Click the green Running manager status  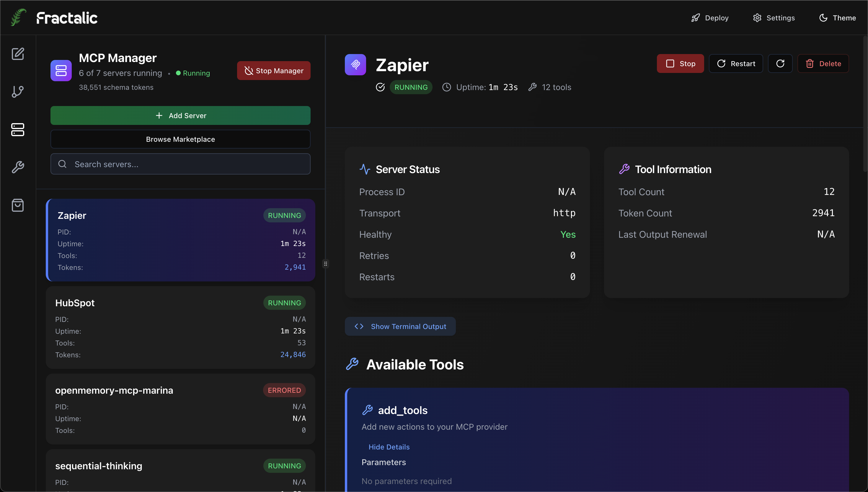click(x=193, y=73)
